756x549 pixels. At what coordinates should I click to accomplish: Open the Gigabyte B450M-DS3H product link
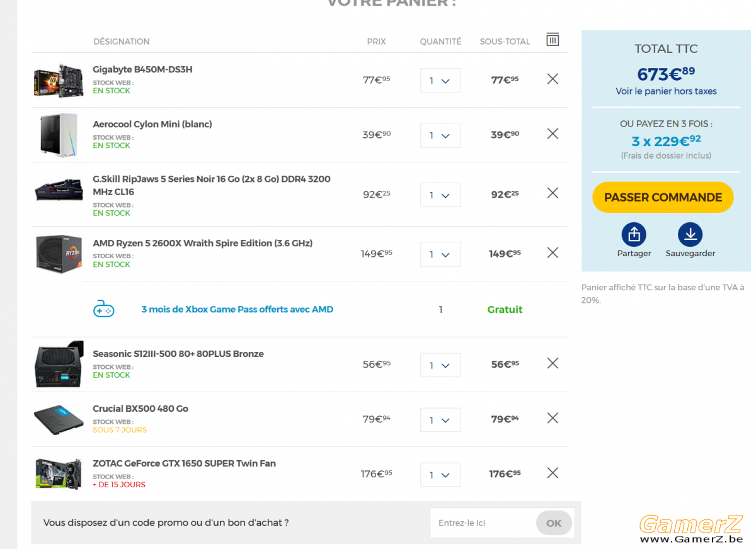pyautogui.click(x=142, y=69)
